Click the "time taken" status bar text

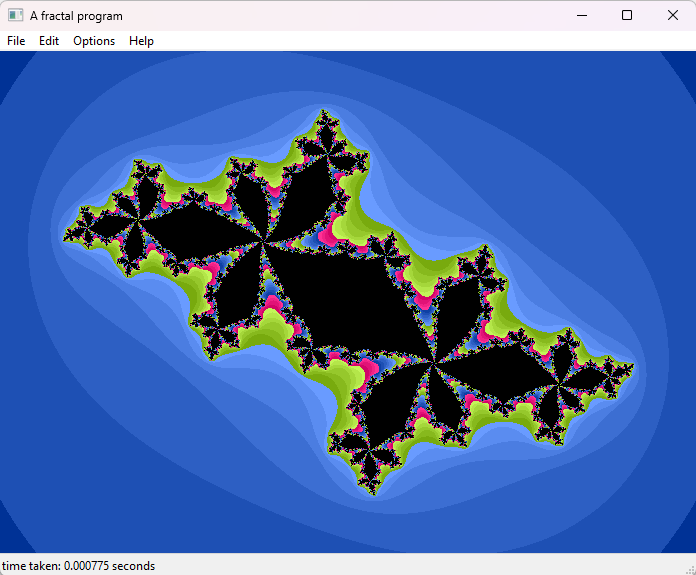click(x=79, y=566)
